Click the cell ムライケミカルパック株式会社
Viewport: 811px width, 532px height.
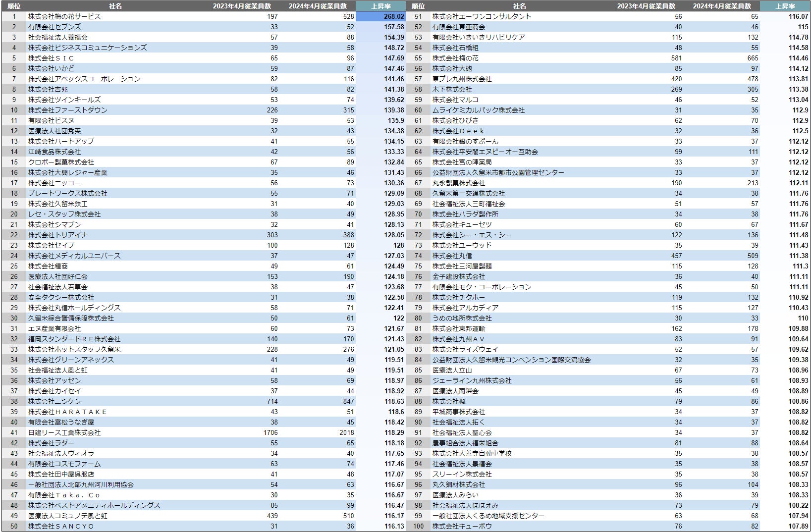pos(479,110)
